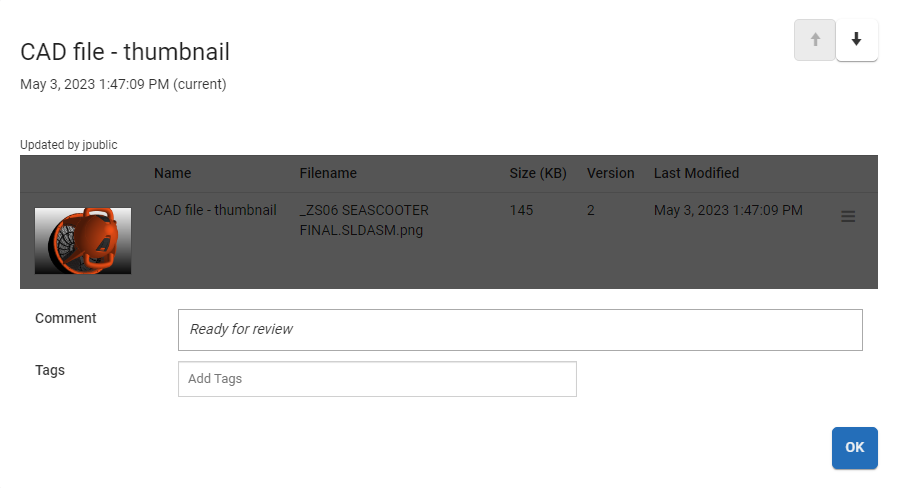This screenshot has height=488, width=897.
Task: Click the Size (KB) column header
Action: coord(538,173)
